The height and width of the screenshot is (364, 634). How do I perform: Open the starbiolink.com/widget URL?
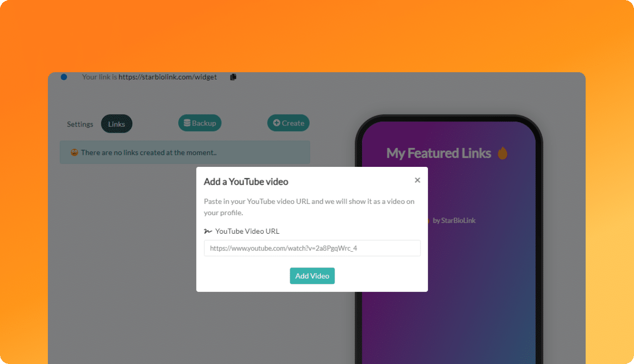(x=168, y=77)
